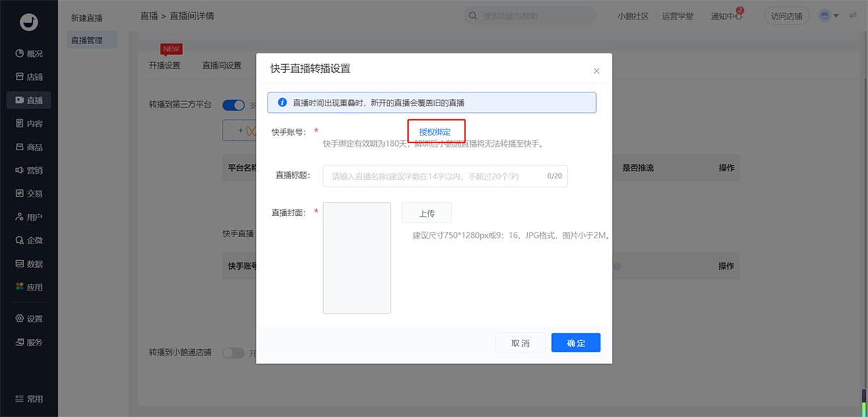Go to 商品 (Products) in the sidebar
This screenshot has height=417, width=868.
[x=29, y=147]
